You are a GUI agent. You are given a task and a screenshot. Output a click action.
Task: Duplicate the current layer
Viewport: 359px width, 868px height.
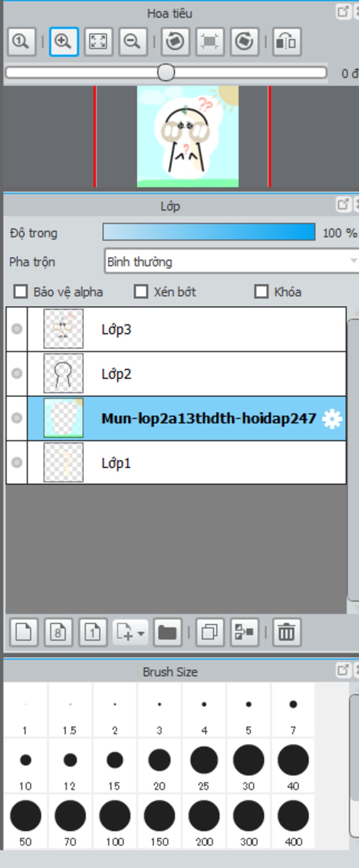(210, 632)
